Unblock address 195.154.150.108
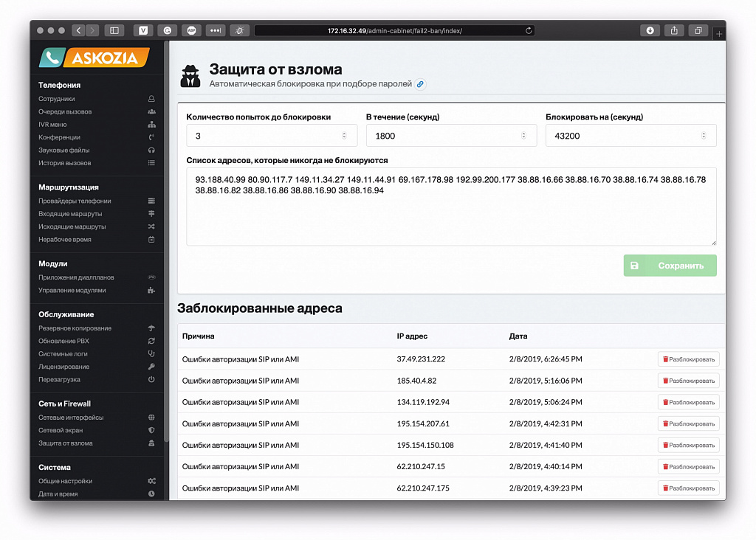This screenshot has height=540, width=756. (x=689, y=445)
